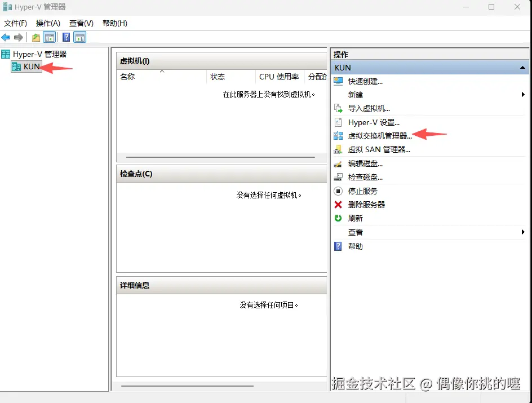The image size is (532, 403).
Task: Click the 快速创建 monitor icon
Action: tap(338, 81)
